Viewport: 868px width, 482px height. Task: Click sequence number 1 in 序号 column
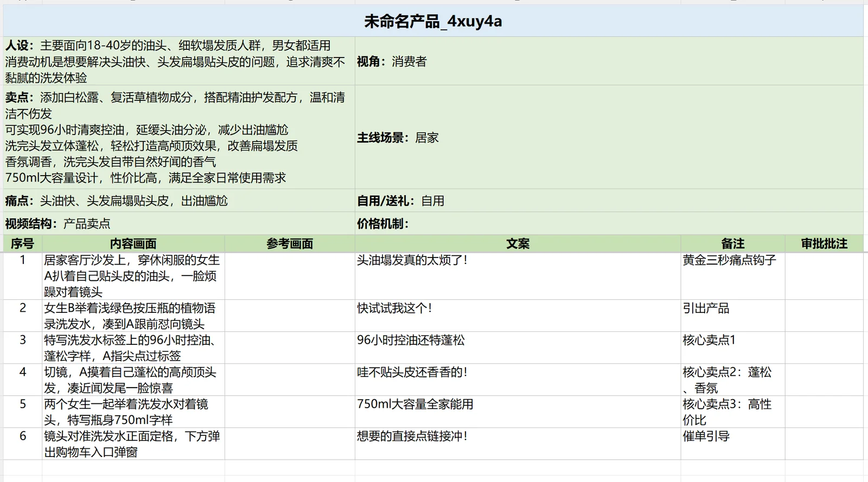click(x=22, y=276)
